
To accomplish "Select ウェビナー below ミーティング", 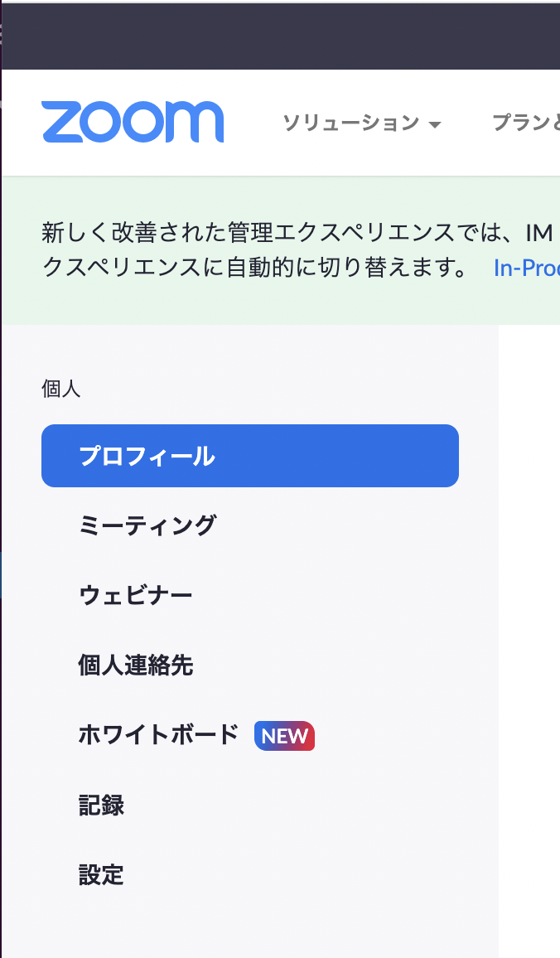I will [134, 594].
